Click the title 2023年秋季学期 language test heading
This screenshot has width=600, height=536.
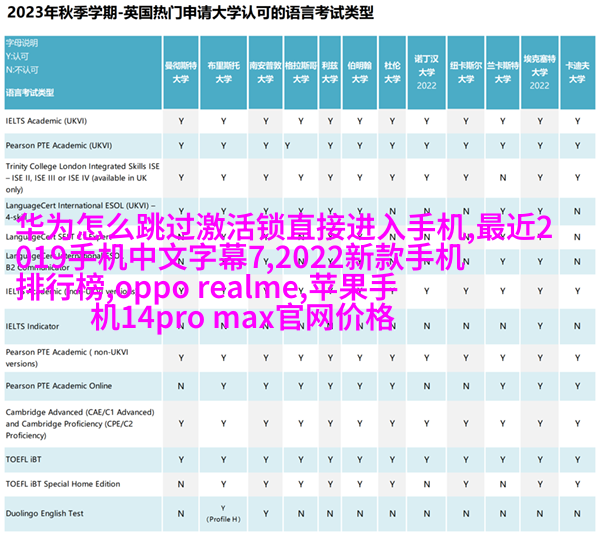coord(190,13)
